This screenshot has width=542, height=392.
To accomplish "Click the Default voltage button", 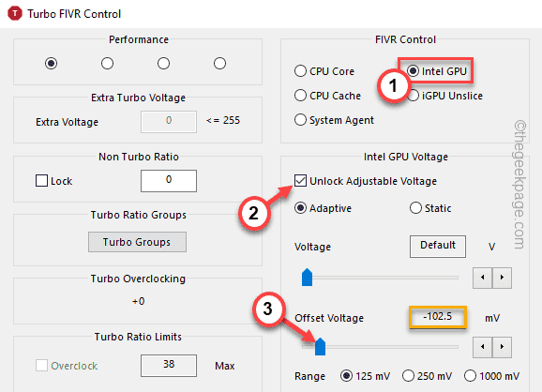I will coord(438,246).
